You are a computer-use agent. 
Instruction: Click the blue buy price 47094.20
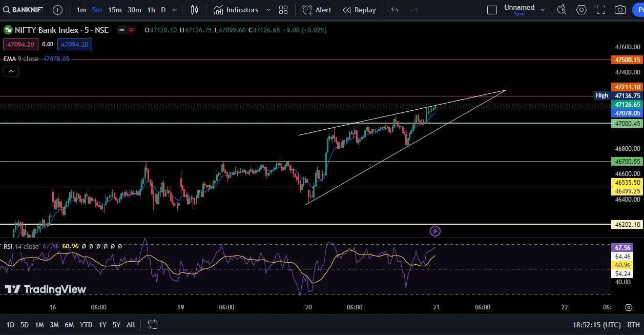point(75,45)
